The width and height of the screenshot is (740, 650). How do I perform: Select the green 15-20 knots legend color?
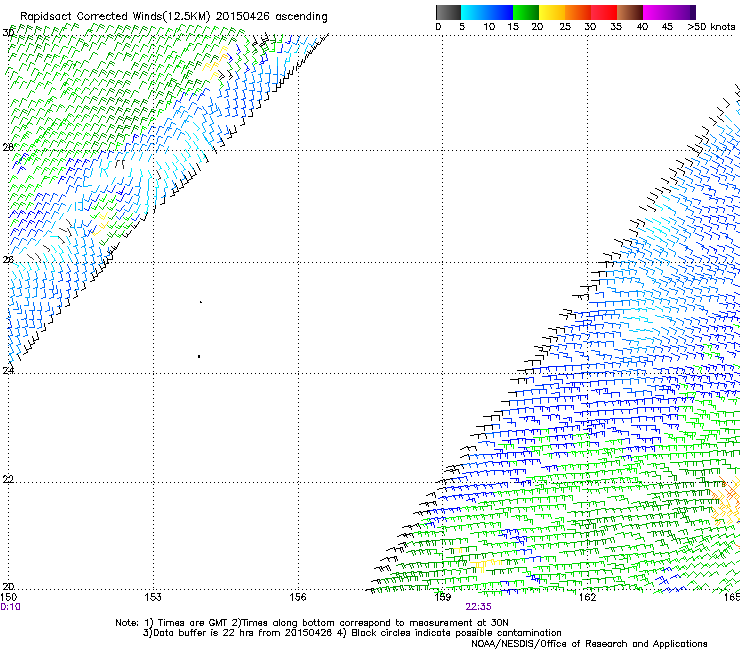click(526, 12)
